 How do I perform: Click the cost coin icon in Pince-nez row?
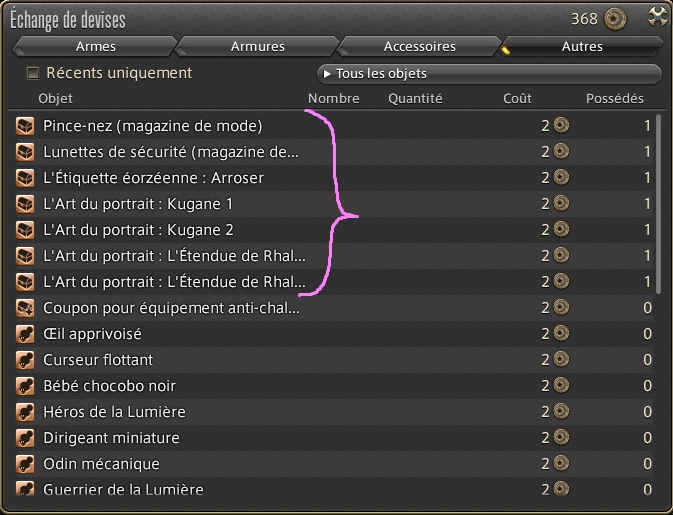click(561, 125)
